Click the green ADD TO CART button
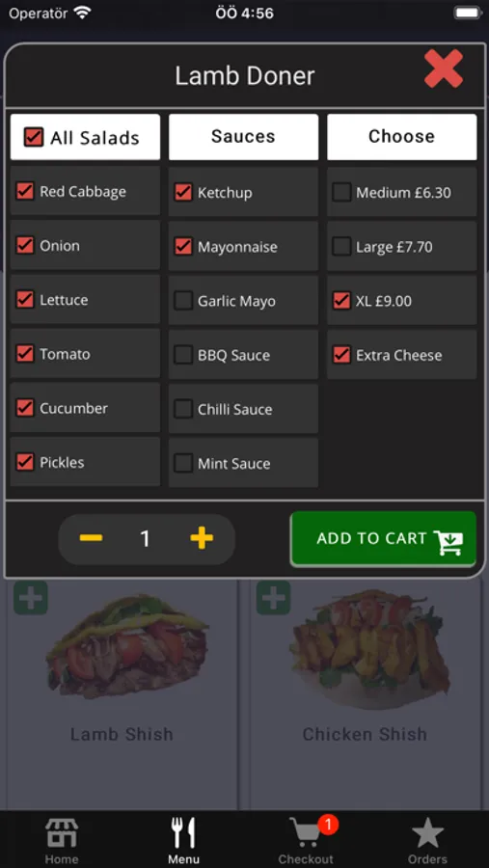This screenshot has width=489, height=868. (x=383, y=538)
